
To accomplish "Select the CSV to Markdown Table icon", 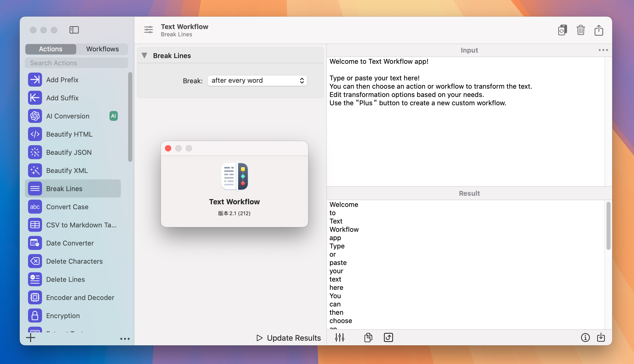I will (35, 225).
